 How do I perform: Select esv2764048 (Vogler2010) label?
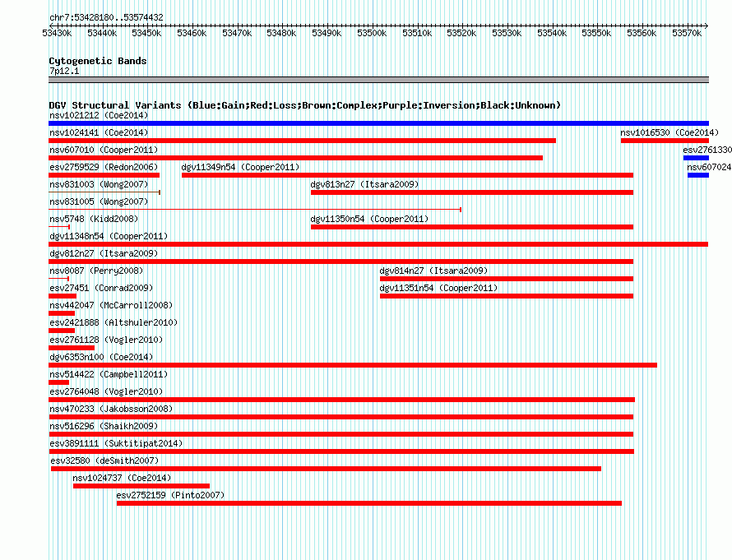click(106, 391)
